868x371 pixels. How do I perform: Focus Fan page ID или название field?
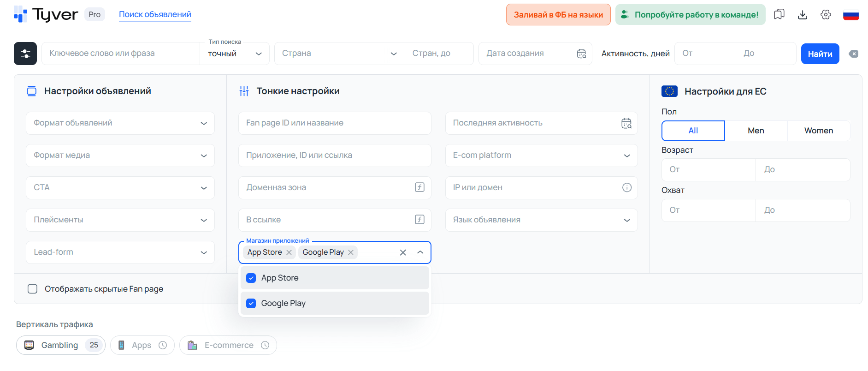pos(335,123)
